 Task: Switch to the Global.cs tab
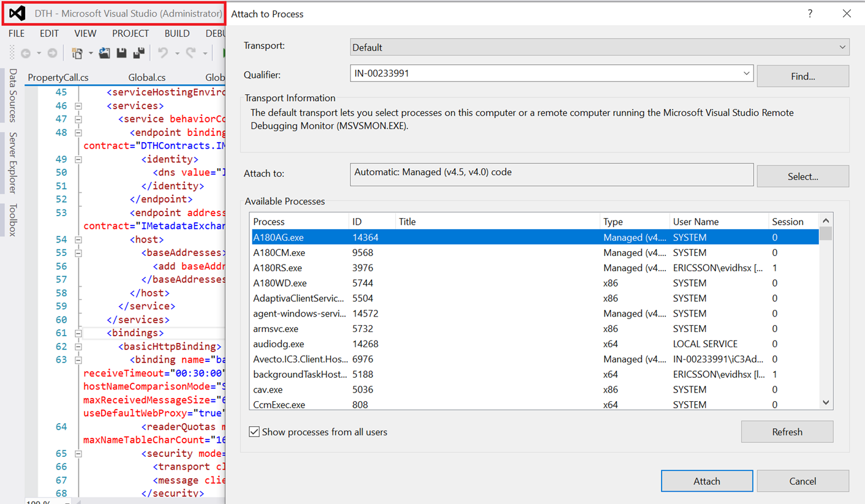pyautogui.click(x=147, y=78)
